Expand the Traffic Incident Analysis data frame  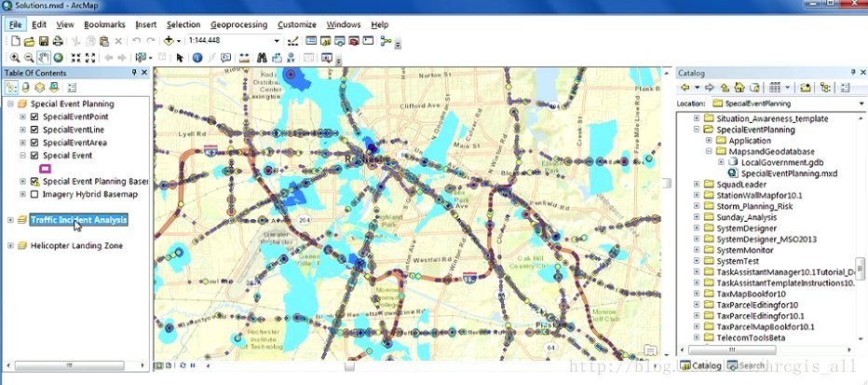click(x=10, y=220)
